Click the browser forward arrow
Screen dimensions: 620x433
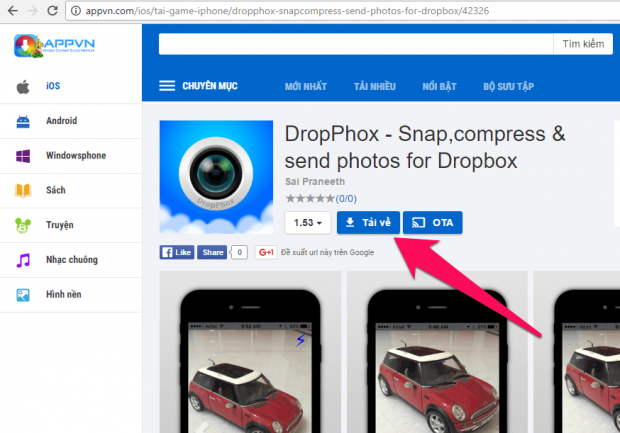[x=32, y=11]
